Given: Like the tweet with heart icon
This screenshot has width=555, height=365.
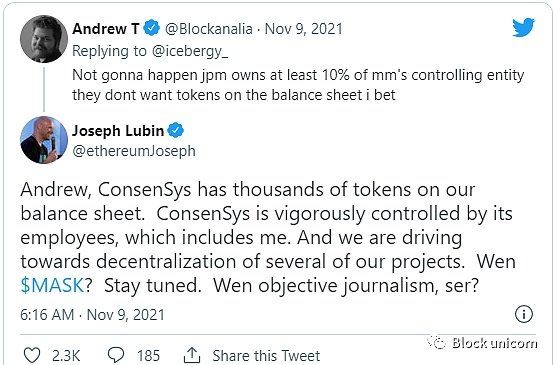Looking at the screenshot, I should [32, 355].
